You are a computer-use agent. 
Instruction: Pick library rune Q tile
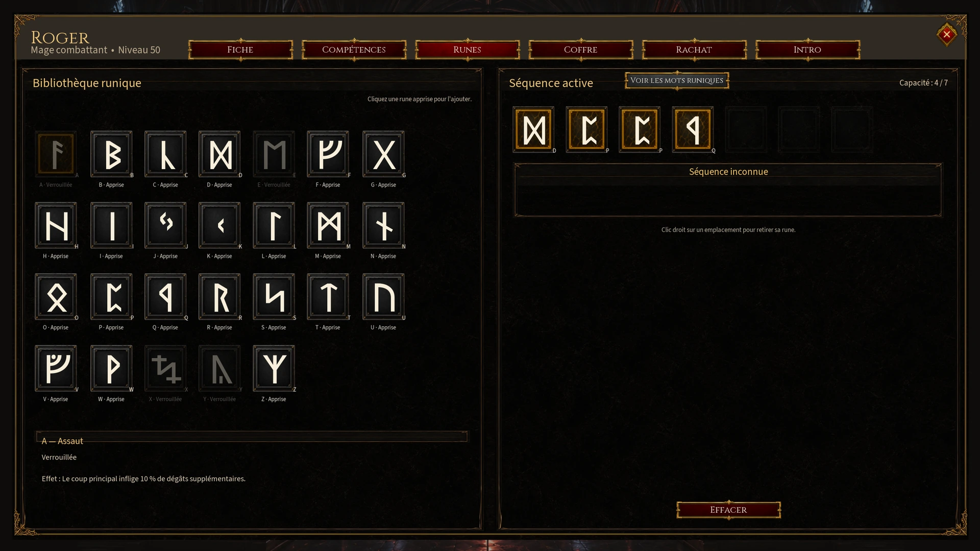[x=165, y=297]
